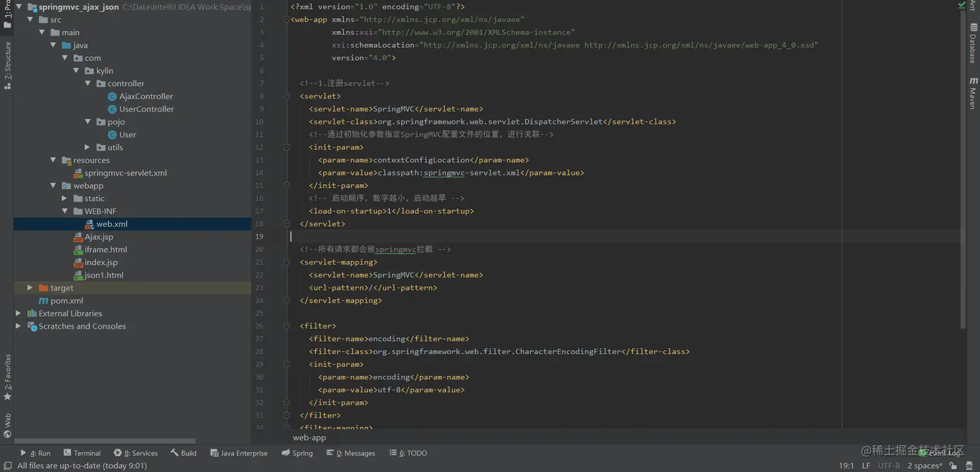Collapse the WEB-INF folder

pos(65,211)
